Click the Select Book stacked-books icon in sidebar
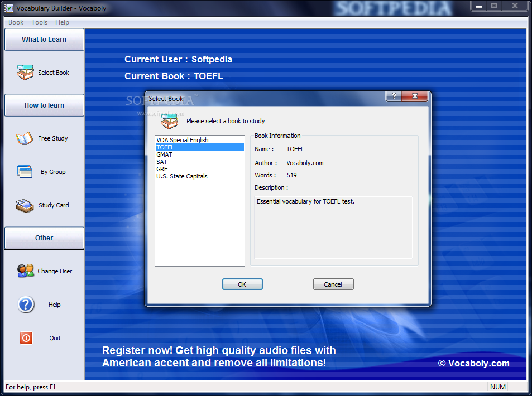The image size is (532, 396). [x=25, y=72]
